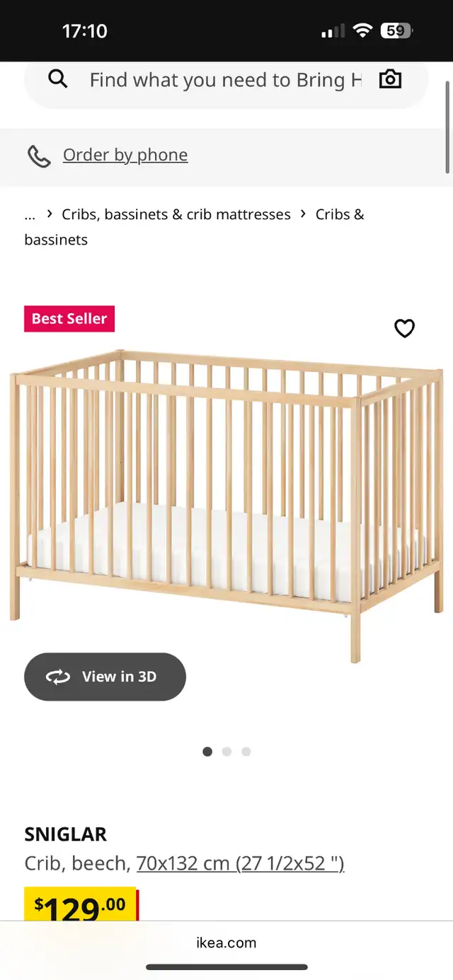The height and width of the screenshot is (980, 453).
Task: Select the third image carousel dot
Action: point(246,752)
